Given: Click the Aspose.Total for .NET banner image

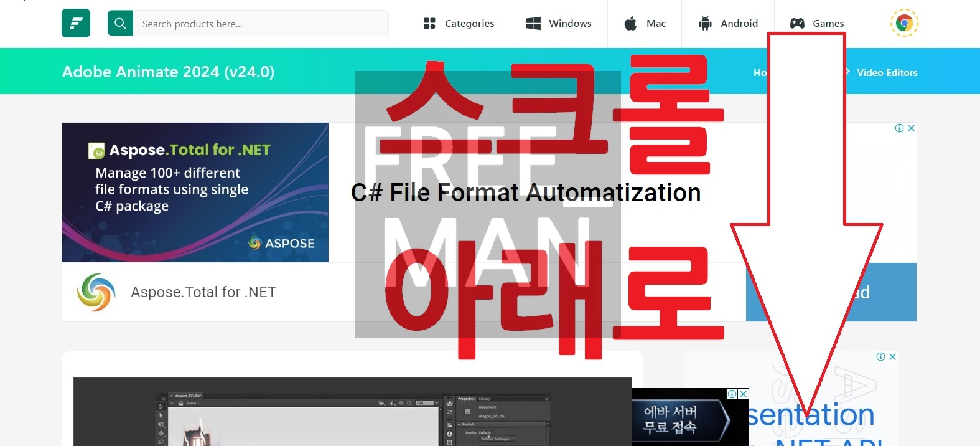Looking at the screenshot, I should (195, 192).
